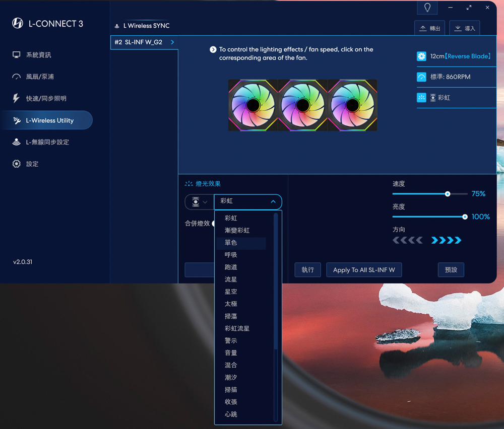Switch to the L Wireless SYNC tab
Viewport: 504px width, 429px height.
(x=143, y=26)
